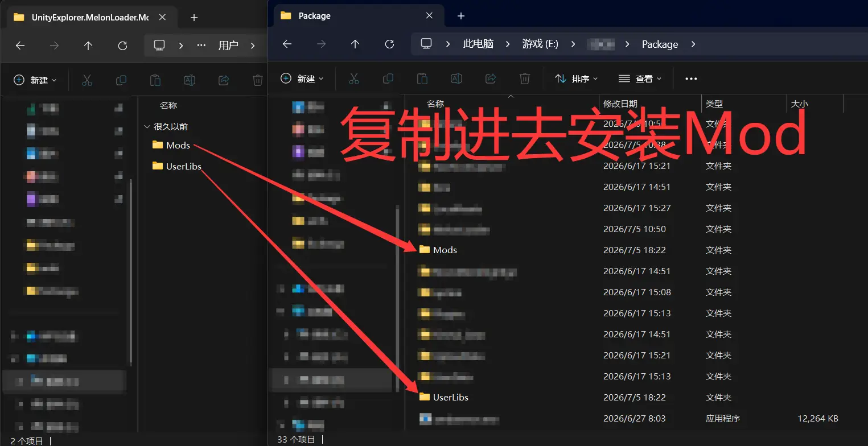Select UserLibs folder in UnityExplorer window
Image resolution: width=868 pixels, height=446 pixels.
(177, 166)
